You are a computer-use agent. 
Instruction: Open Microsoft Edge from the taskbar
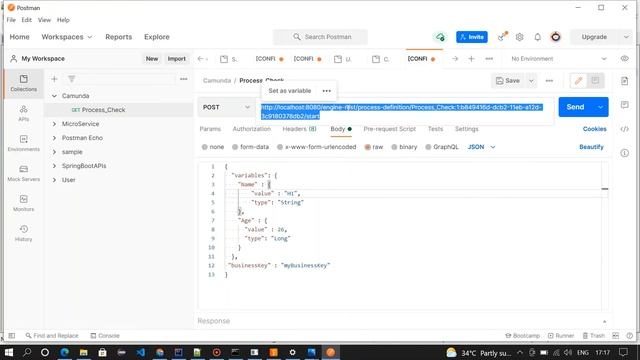pyautogui.click(x=64, y=352)
